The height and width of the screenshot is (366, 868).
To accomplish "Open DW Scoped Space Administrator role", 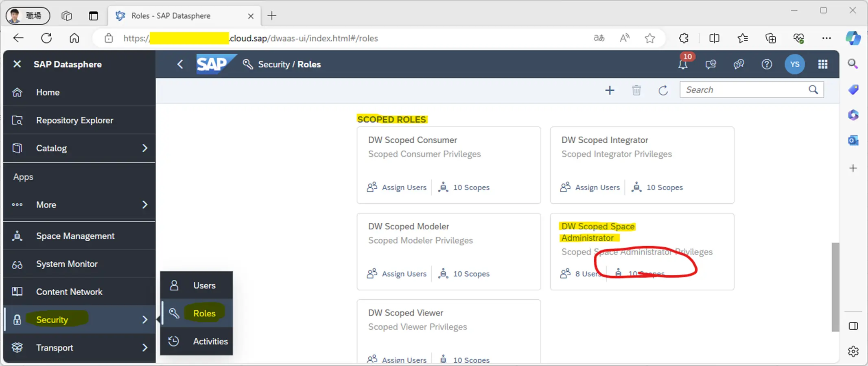I will tap(642, 252).
